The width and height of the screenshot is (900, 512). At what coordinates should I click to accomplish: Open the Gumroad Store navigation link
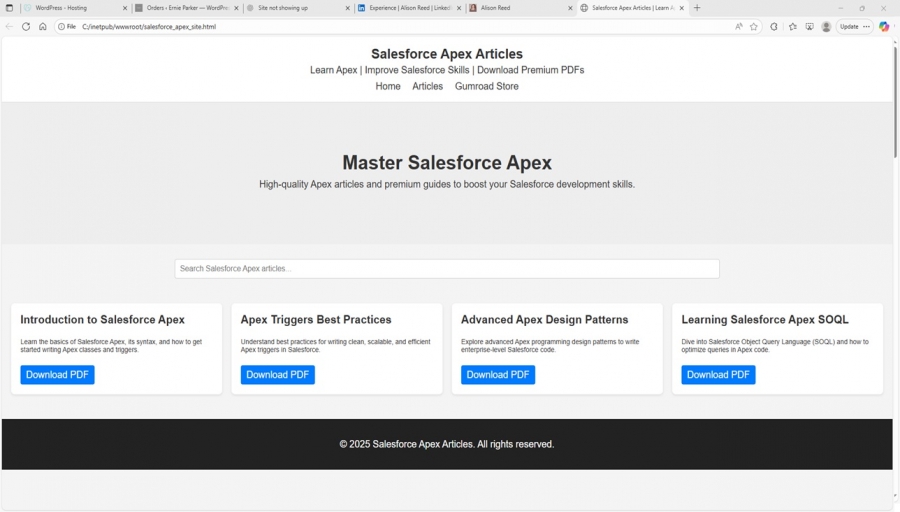487,86
